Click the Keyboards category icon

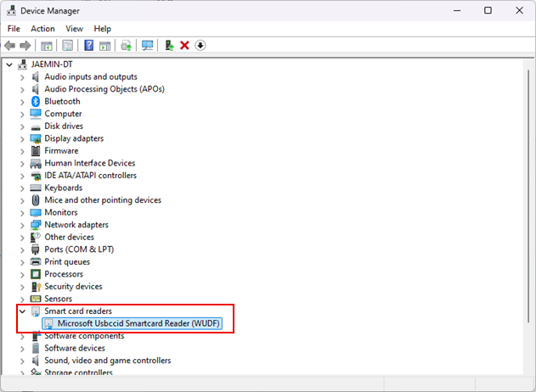[36, 188]
